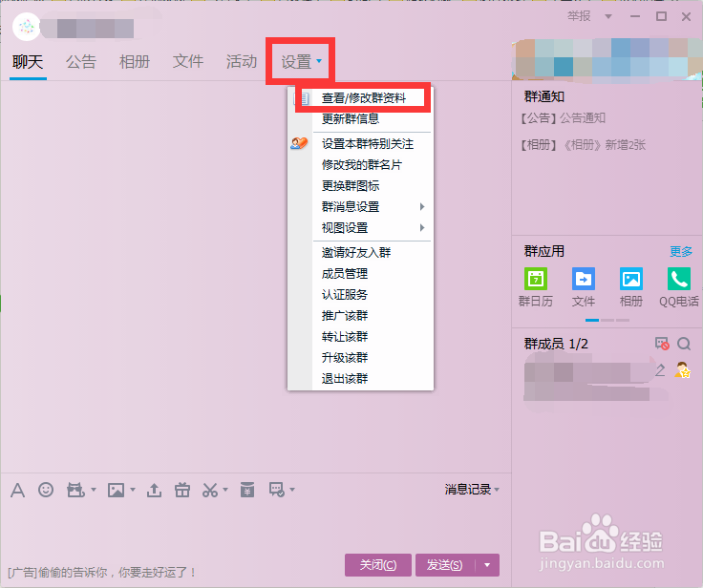703x588 pixels.
Task: Select 更换群图标 menu item
Action: [x=351, y=185]
